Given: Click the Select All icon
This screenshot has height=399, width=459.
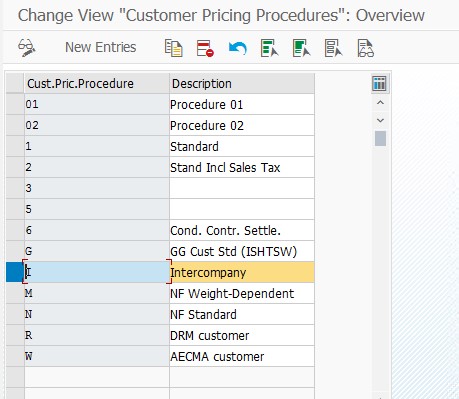Looking at the screenshot, I should [x=269, y=48].
